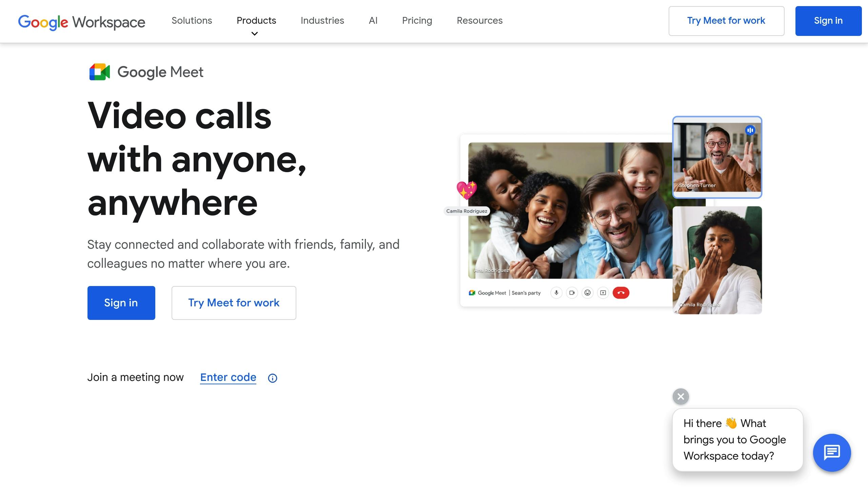Open the Resources menu

click(x=479, y=21)
